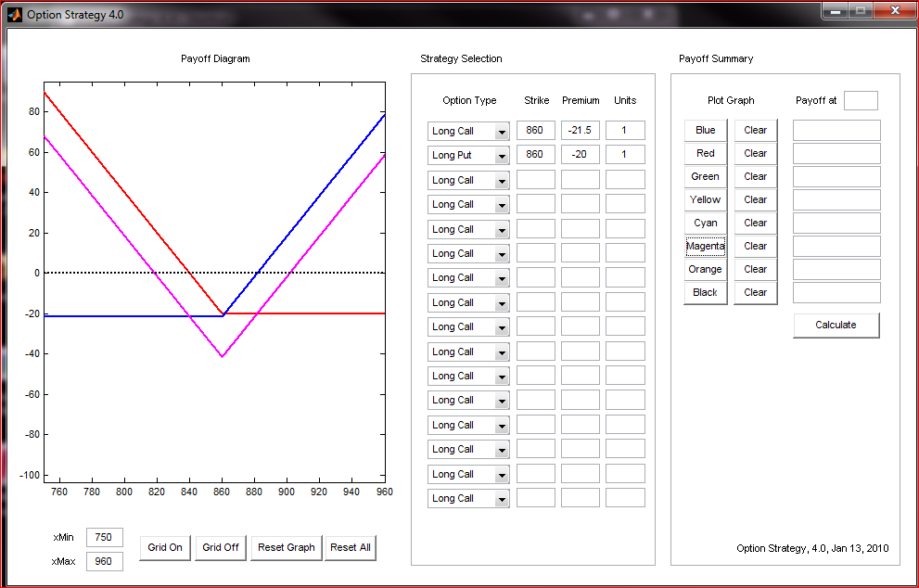Click the Payoff Diagram title text
The image size is (919, 588).
click(215, 58)
